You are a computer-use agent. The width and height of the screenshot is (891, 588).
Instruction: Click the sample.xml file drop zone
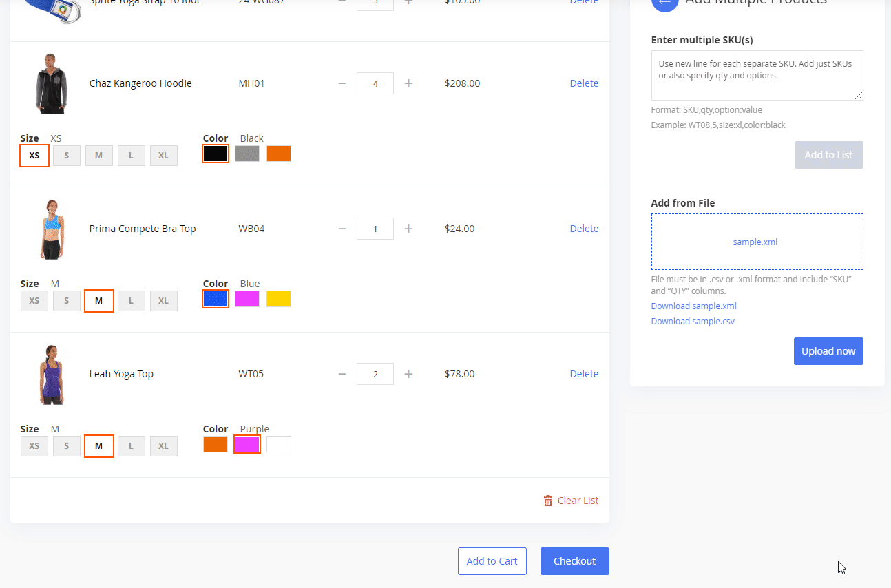757,242
